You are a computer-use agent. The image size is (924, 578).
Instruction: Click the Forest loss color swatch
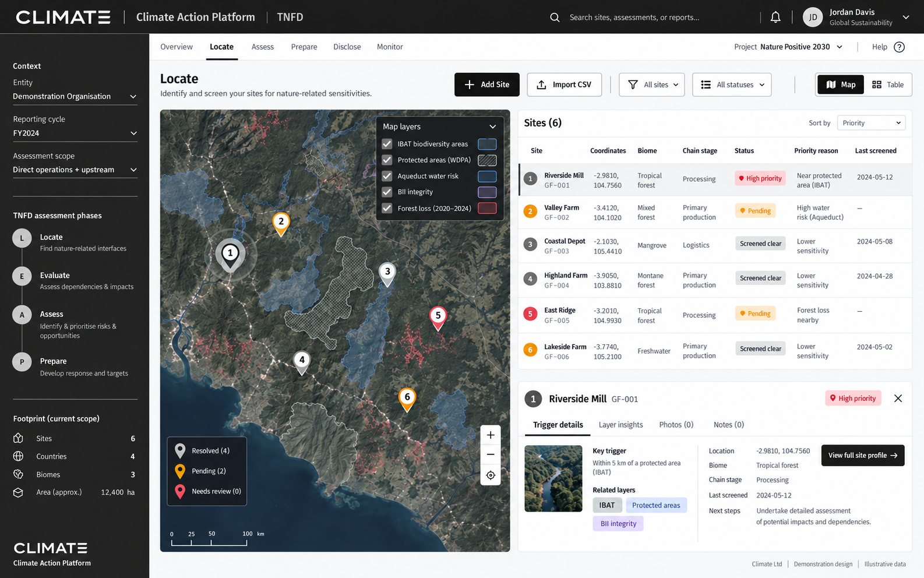point(487,208)
